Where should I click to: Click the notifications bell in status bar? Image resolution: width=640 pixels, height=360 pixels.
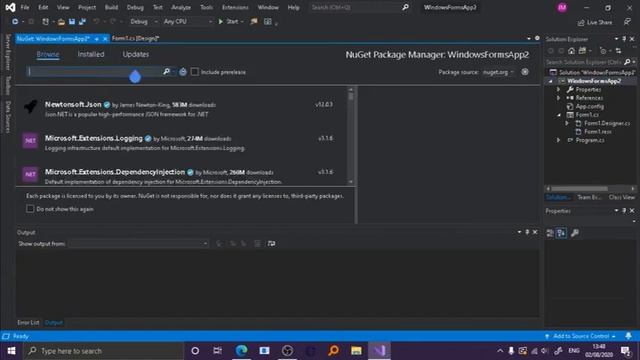(x=629, y=336)
